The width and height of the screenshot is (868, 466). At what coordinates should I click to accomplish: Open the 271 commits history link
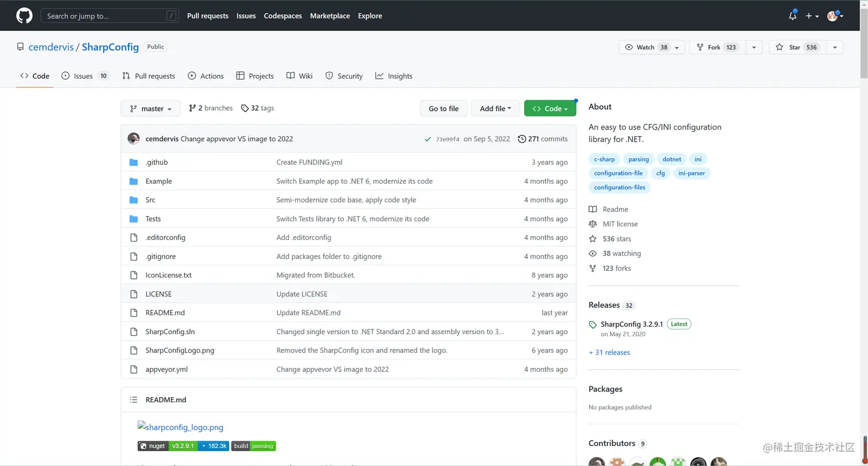click(542, 139)
